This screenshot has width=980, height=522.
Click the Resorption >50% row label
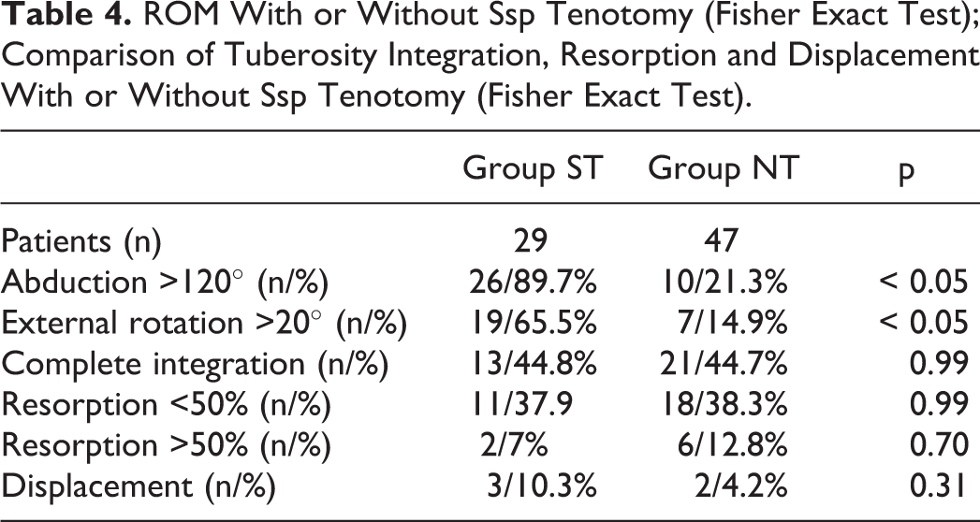(165, 446)
